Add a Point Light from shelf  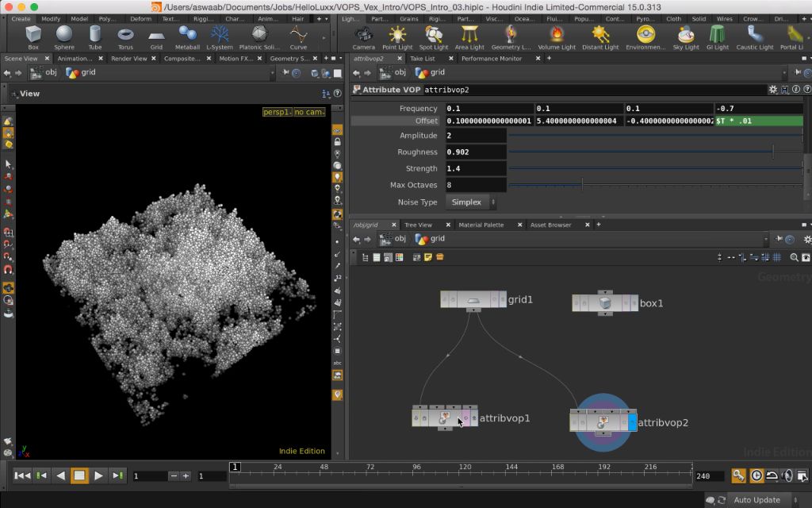(x=397, y=35)
